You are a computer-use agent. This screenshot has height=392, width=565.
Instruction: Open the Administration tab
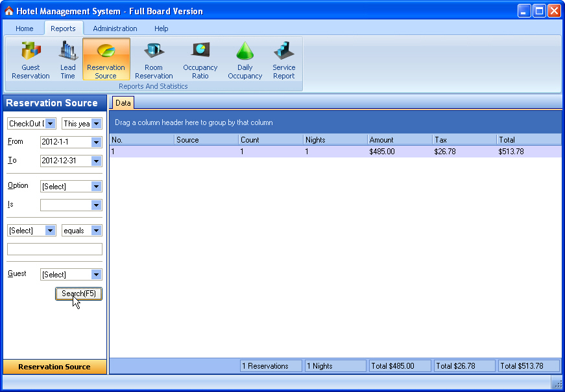[x=115, y=29]
